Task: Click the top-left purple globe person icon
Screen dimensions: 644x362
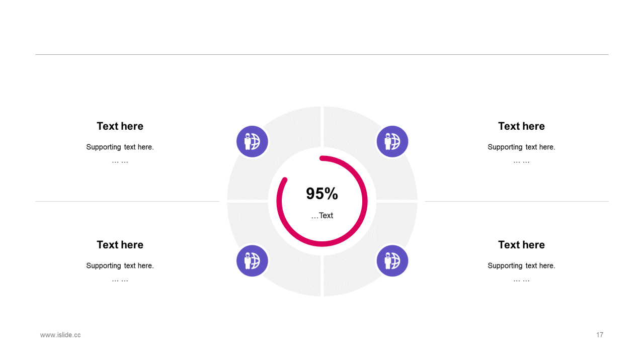Action: pyautogui.click(x=252, y=141)
